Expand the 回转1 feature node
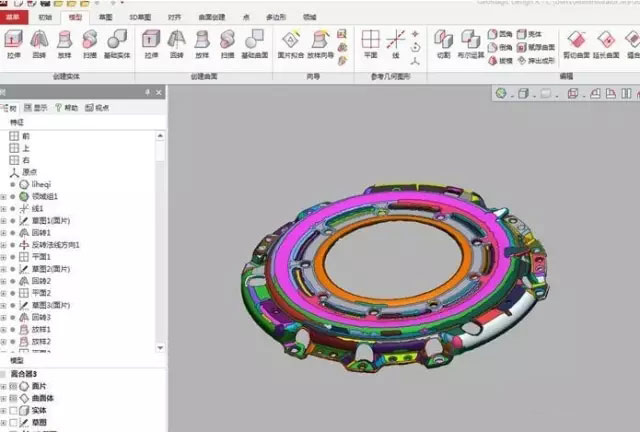The width and height of the screenshot is (640, 432). 4,233
